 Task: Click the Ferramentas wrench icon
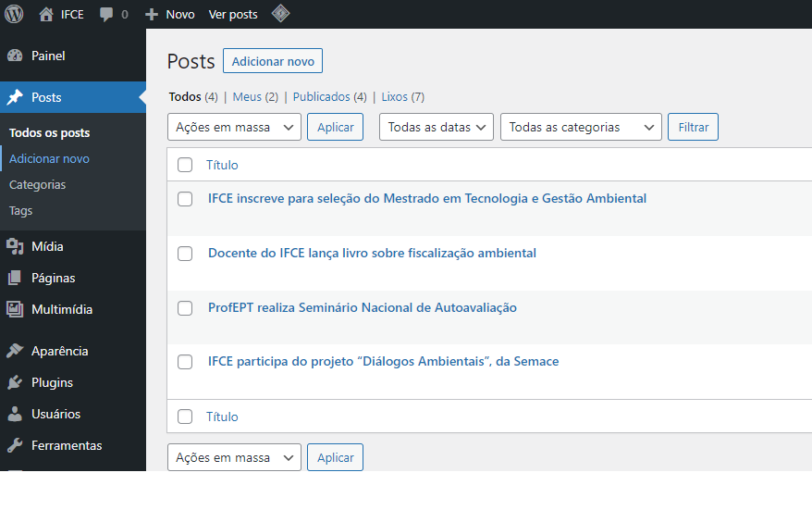tap(15, 445)
